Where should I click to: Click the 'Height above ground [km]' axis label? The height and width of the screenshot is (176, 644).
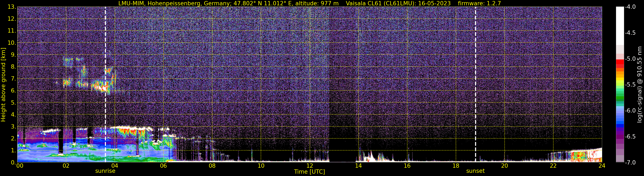point(3,85)
